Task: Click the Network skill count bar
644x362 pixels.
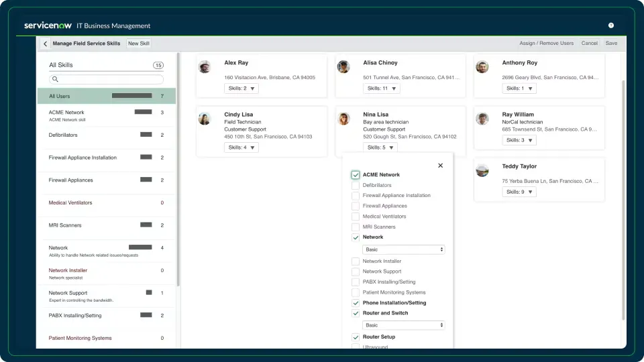Action: (140, 247)
